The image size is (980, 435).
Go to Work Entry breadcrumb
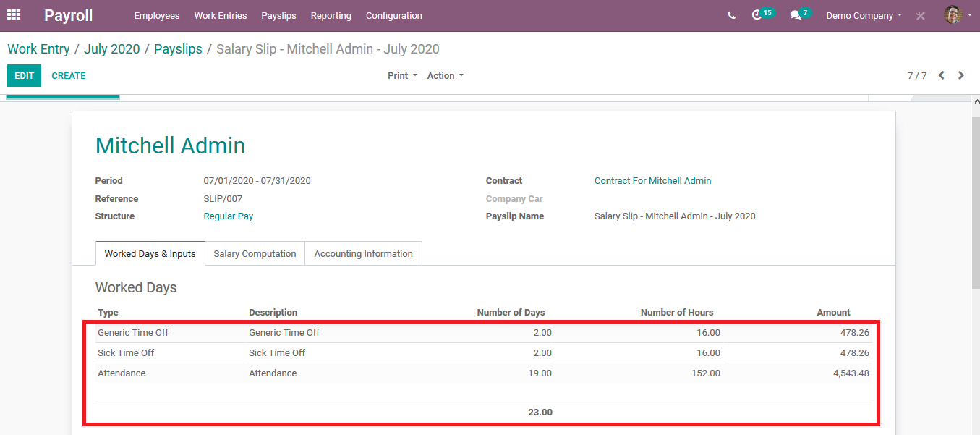[x=38, y=49]
